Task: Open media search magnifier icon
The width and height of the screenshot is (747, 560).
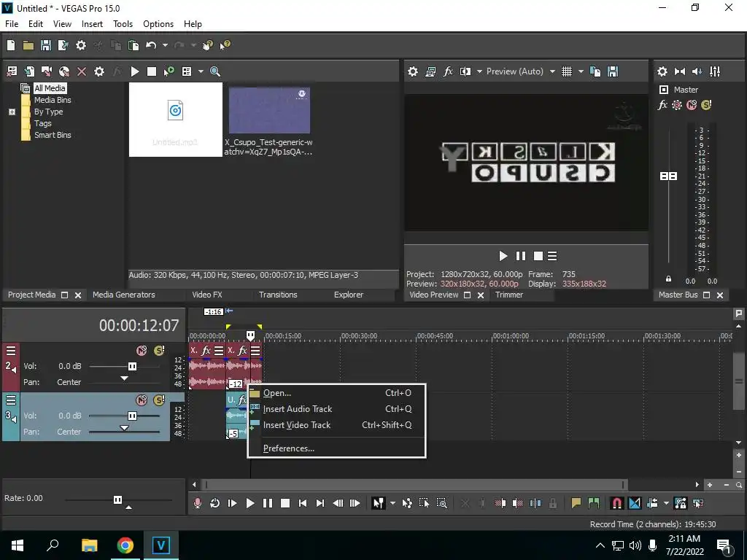Action: coord(215,71)
